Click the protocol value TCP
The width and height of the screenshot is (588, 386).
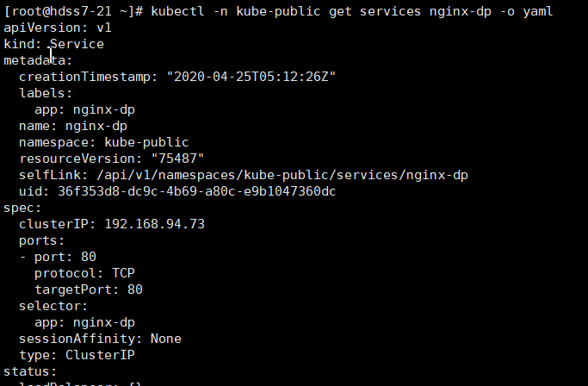(123, 273)
